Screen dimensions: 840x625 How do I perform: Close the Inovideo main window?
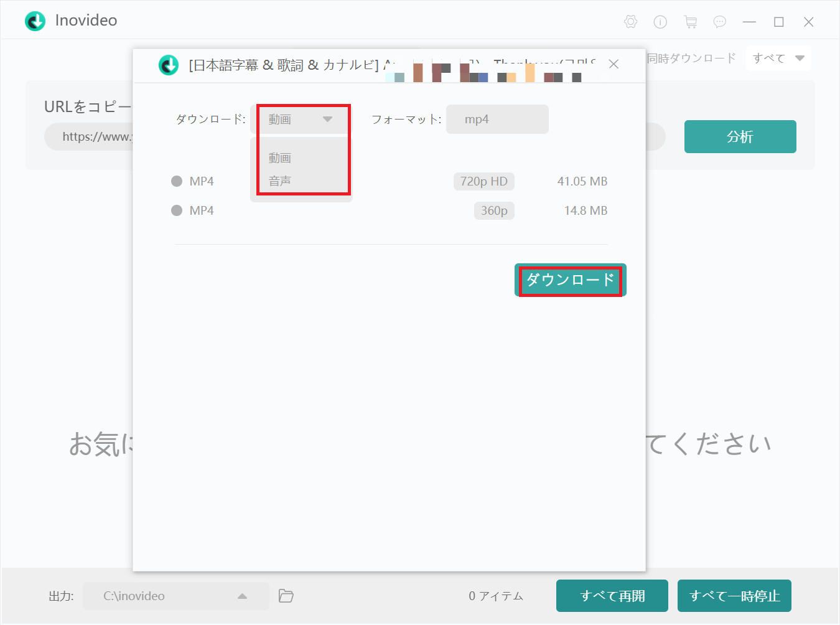pyautogui.click(x=809, y=22)
